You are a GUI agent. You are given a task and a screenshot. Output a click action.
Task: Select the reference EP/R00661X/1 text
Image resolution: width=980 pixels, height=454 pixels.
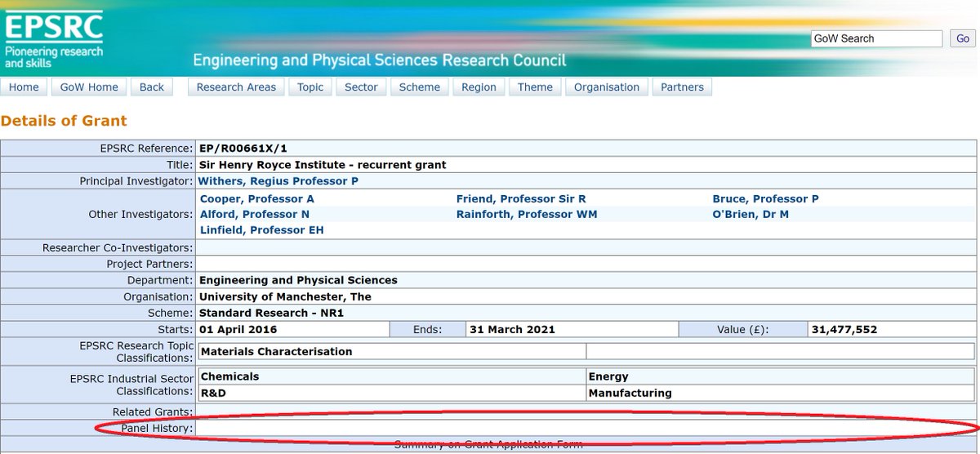click(243, 149)
